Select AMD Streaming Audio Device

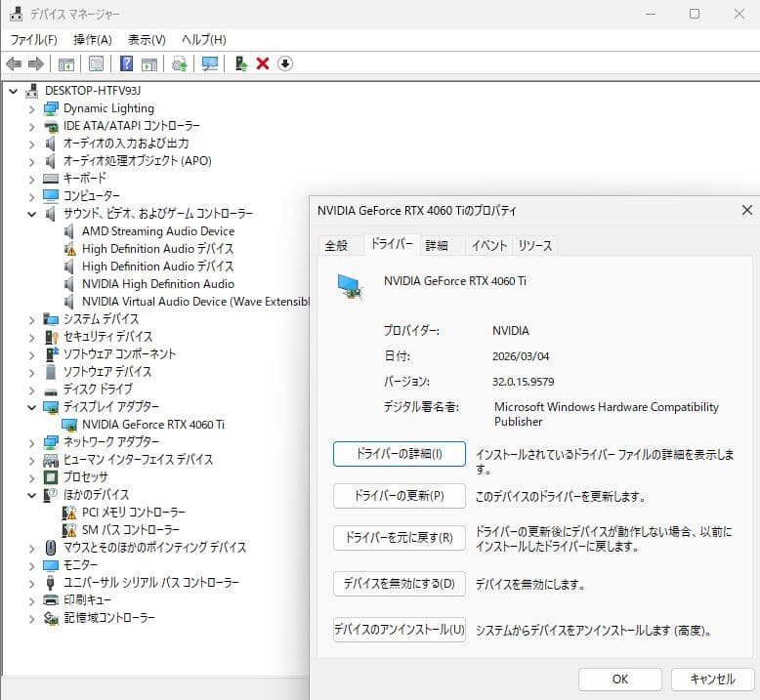158,231
